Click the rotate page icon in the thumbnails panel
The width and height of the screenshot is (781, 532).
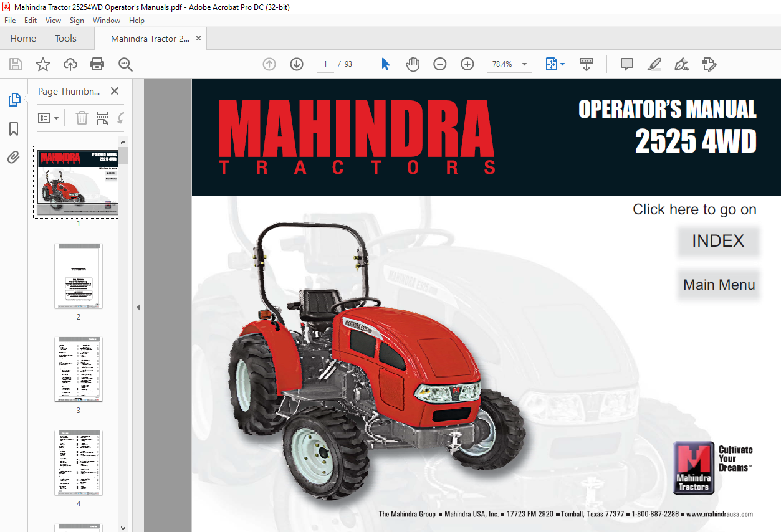121,118
